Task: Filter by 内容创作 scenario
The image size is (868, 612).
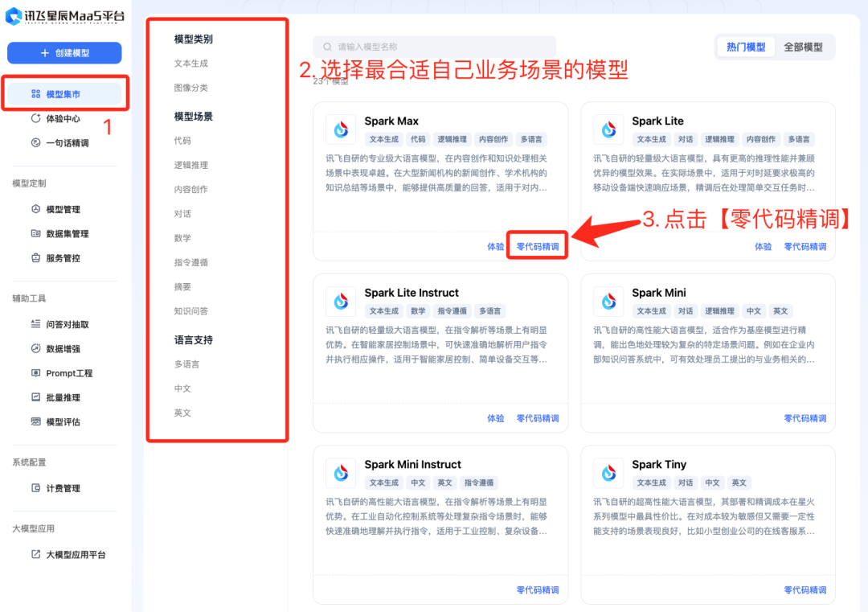Action: [x=191, y=190]
